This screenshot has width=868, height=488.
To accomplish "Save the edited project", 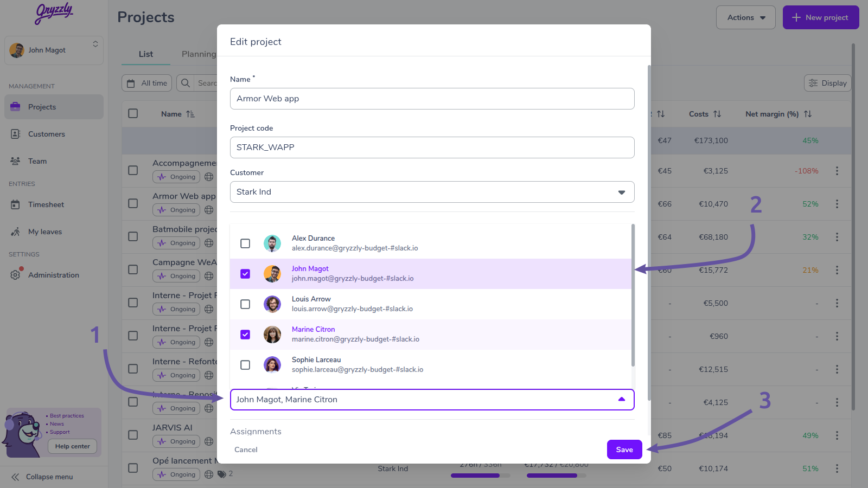I will (x=624, y=450).
